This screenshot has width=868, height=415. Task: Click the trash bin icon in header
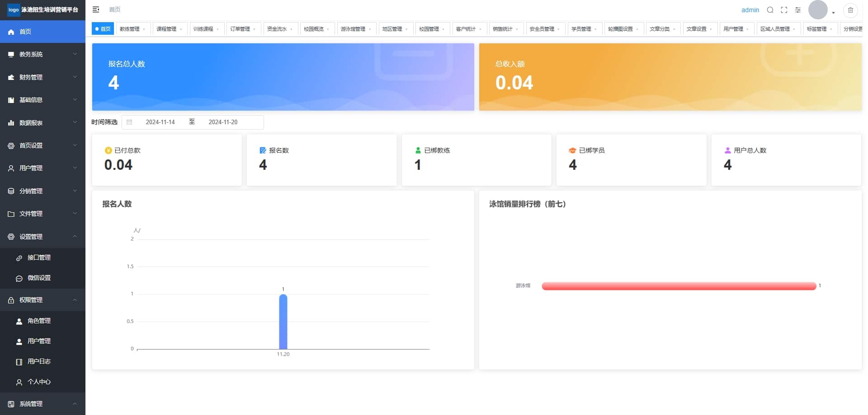850,10
